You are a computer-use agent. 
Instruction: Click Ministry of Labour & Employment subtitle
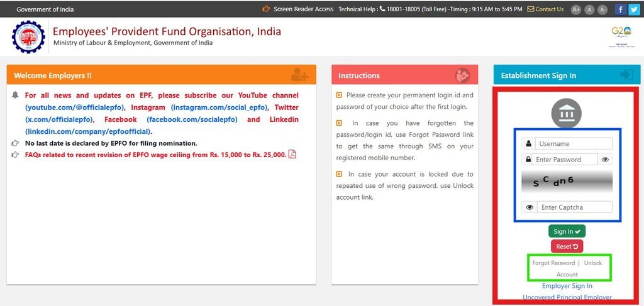[x=133, y=43]
